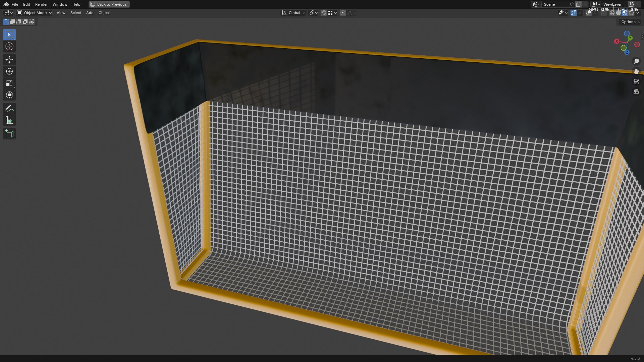This screenshot has height=362, width=644.
Task: Pick the Scale tool
Action: (x=9, y=83)
